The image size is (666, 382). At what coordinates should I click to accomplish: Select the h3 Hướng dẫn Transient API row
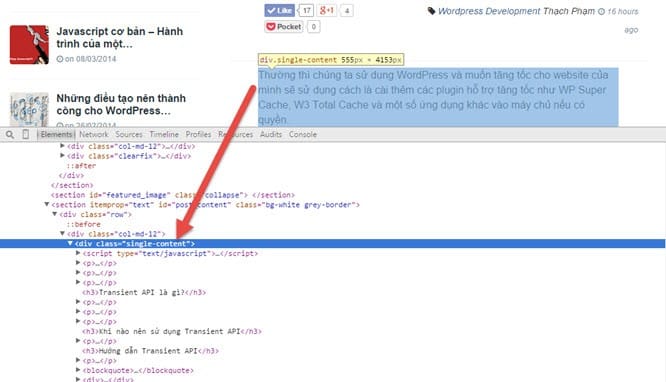pos(150,351)
